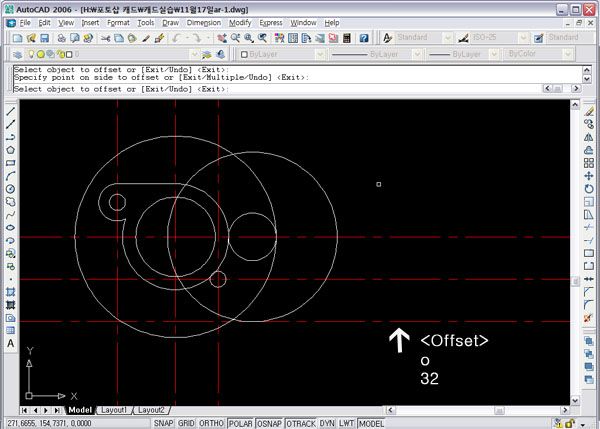The width and height of the screenshot is (600, 429).
Task: Select the Move tool
Action: (589, 176)
